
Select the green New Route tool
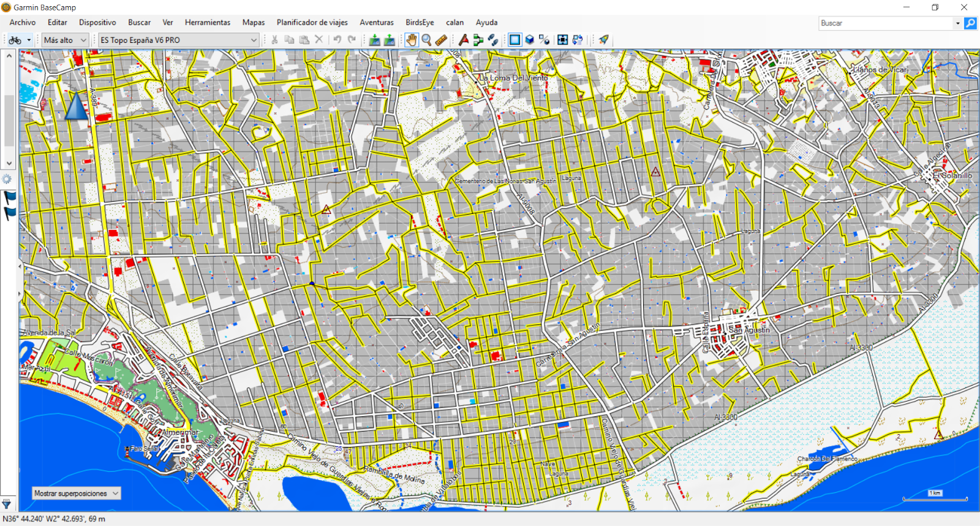click(x=478, y=40)
